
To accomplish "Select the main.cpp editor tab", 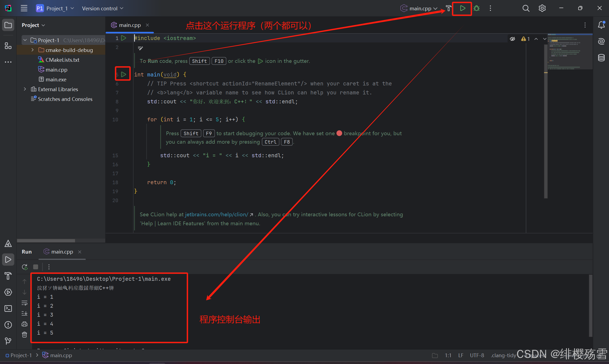I will click(129, 25).
